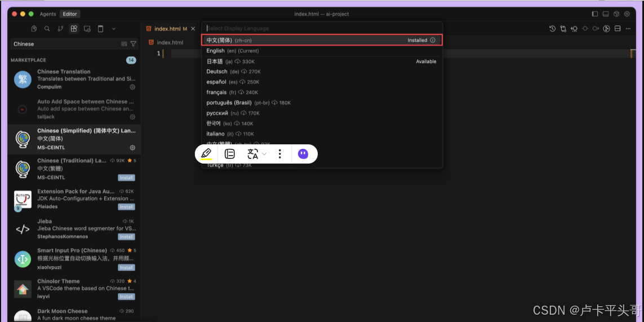
Task: Open the Explorer files view icon
Action: [x=34, y=29]
